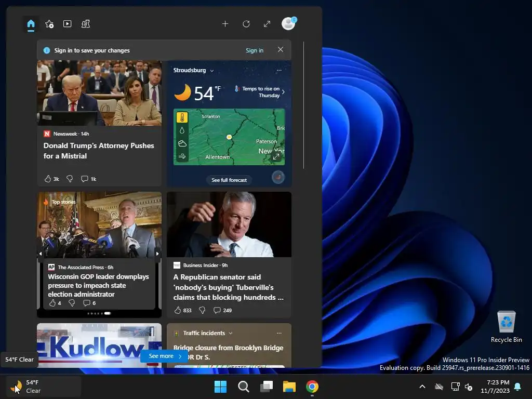The image size is (532, 399).
Task: Launch File Explorer from taskbar
Action: 289,387
